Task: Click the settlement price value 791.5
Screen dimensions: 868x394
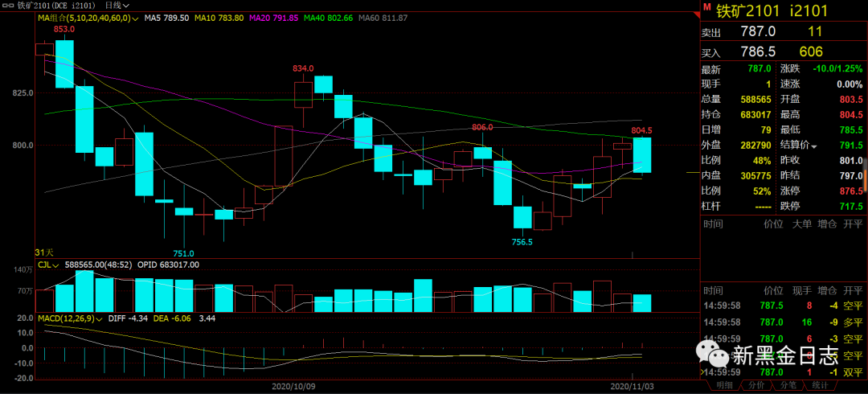Action: click(x=851, y=146)
